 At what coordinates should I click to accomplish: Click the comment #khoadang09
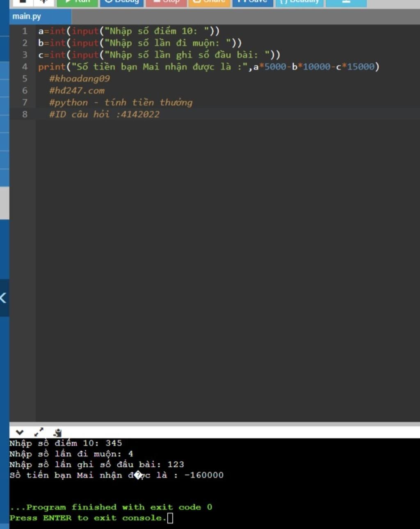[x=80, y=79]
